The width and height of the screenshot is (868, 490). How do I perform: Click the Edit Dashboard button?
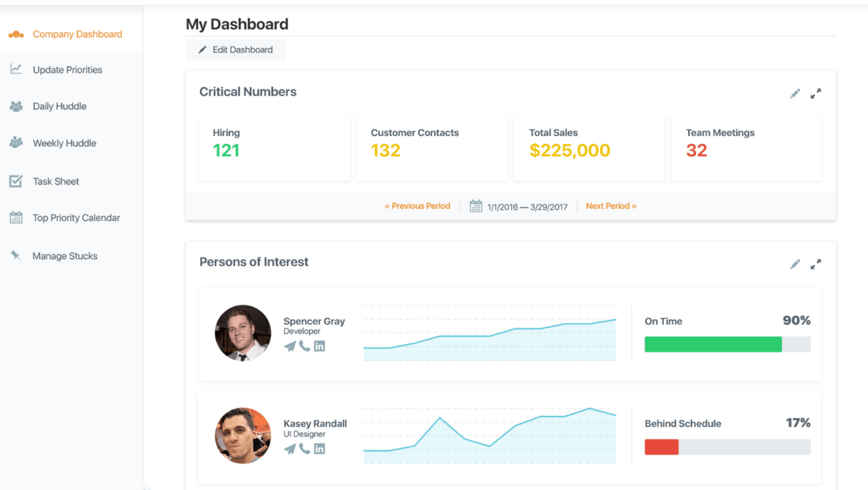pos(236,50)
